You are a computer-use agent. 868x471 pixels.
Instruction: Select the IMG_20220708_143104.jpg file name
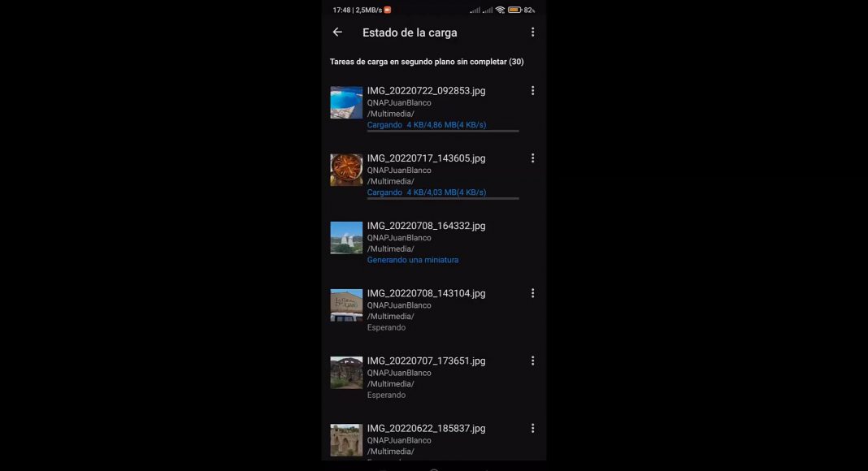click(426, 293)
